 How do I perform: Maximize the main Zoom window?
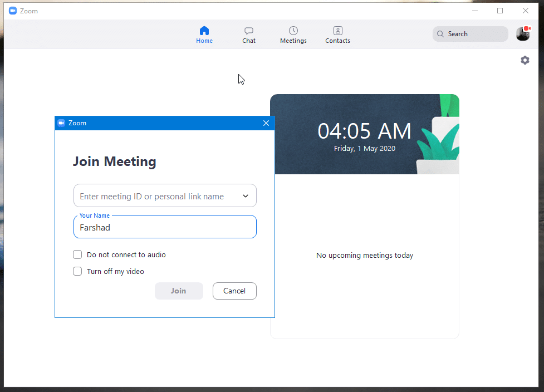click(x=500, y=11)
